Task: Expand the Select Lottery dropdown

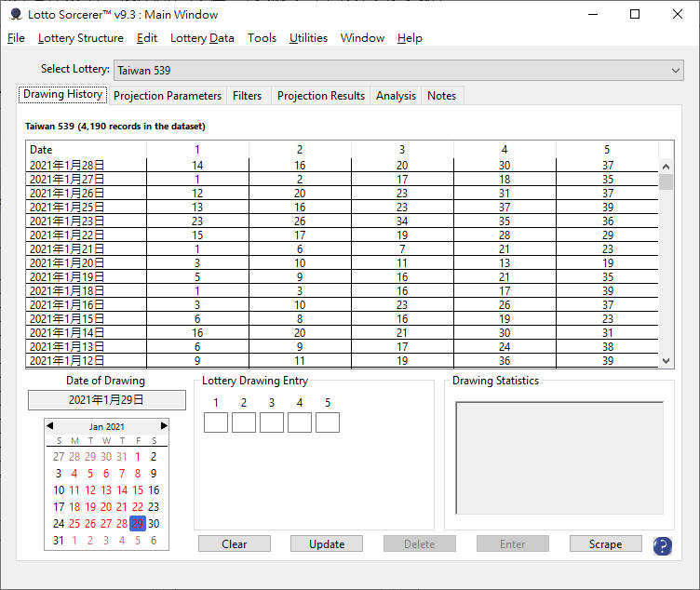Action: (676, 70)
